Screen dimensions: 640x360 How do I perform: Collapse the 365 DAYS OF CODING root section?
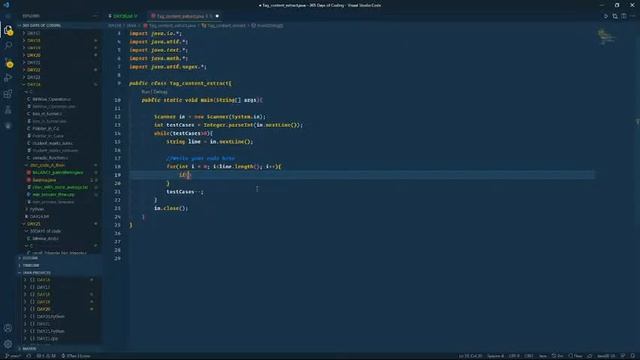click(59, 25)
